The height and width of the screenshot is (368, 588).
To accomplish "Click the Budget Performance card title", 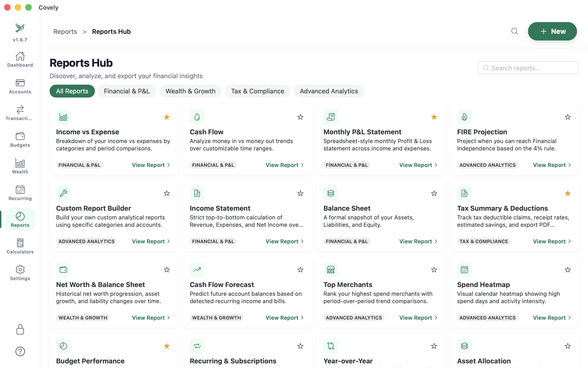I will pos(90,361).
